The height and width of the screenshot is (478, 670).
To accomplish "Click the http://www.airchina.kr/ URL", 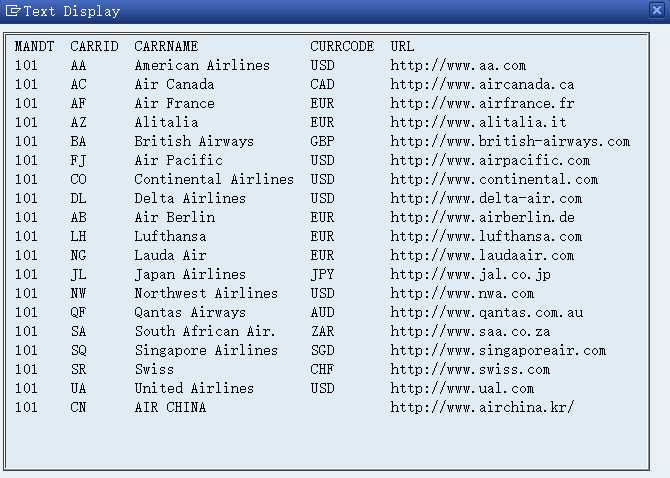I will coord(482,408).
